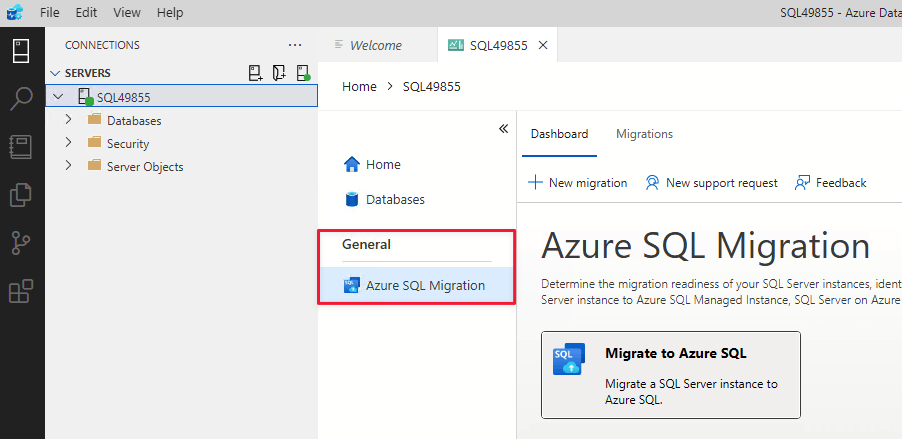902x439 pixels.
Task: Close the SQL49855 editor tab
Action: (542, 45)
